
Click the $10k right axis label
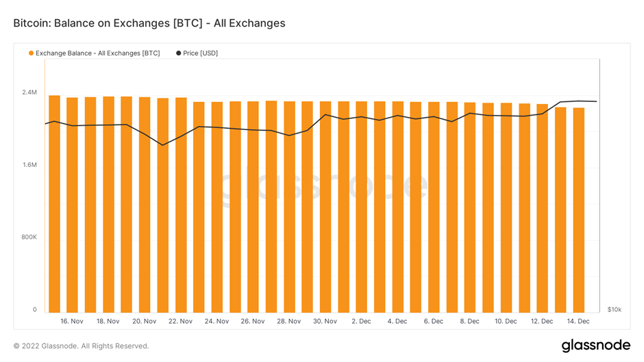pyautogui.click(x=613, y=310)
